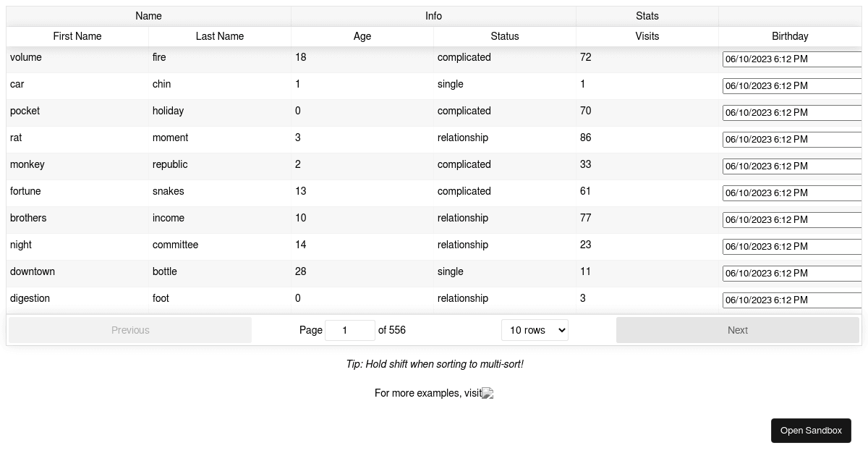Viewport: 868px width, 456px height.
Task: Select the birthday input on the monkey row
Action: pyautogui.click(x=792, y=166)
